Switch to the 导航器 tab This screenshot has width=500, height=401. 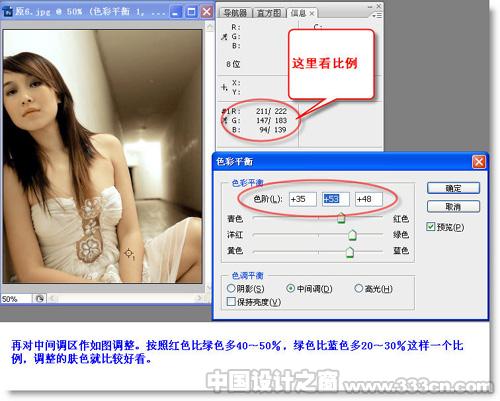tap(235, 13)
